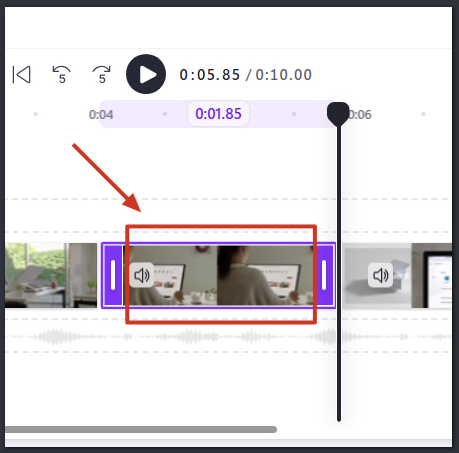Click the 0:06 mark on the ruler
This screenshot has width=459, height=453.
pyautogui.click(x=360, y=115)
